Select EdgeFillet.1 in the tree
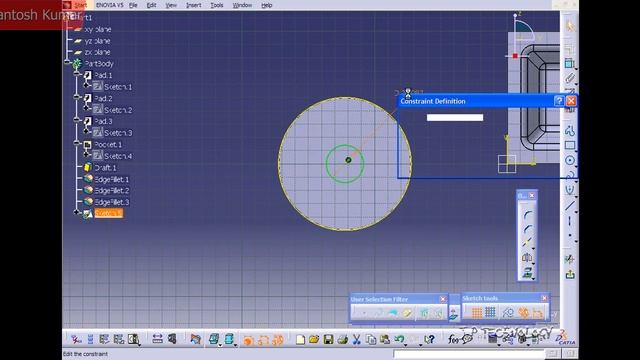The image size is (640, 360). pyautogui.click(x=111, y=180)
